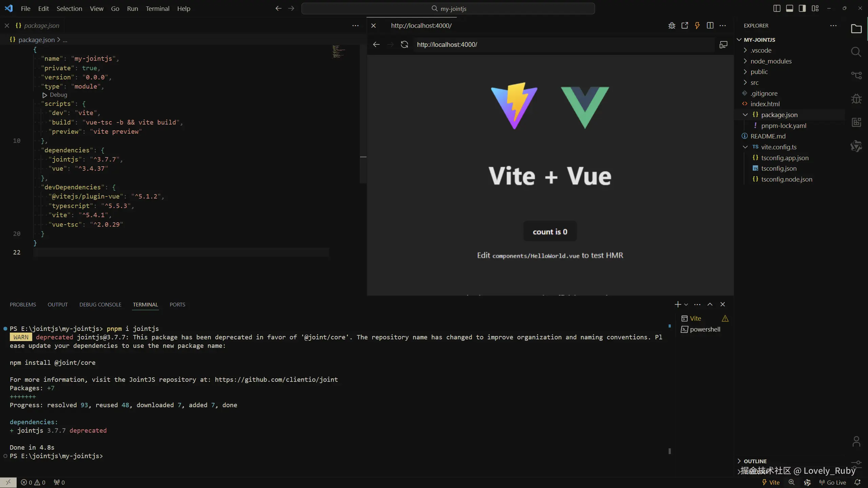
Task: Split the browser preview editor
Action: tap(710, 25)
